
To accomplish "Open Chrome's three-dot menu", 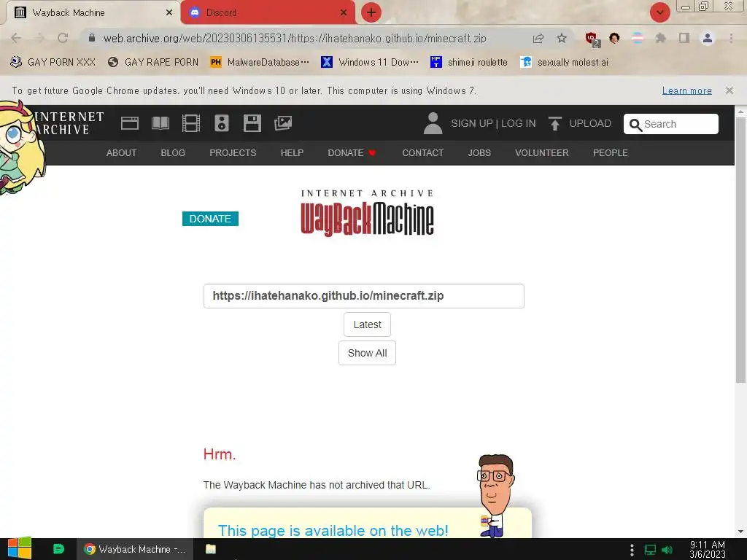I will tap(731, 38).
